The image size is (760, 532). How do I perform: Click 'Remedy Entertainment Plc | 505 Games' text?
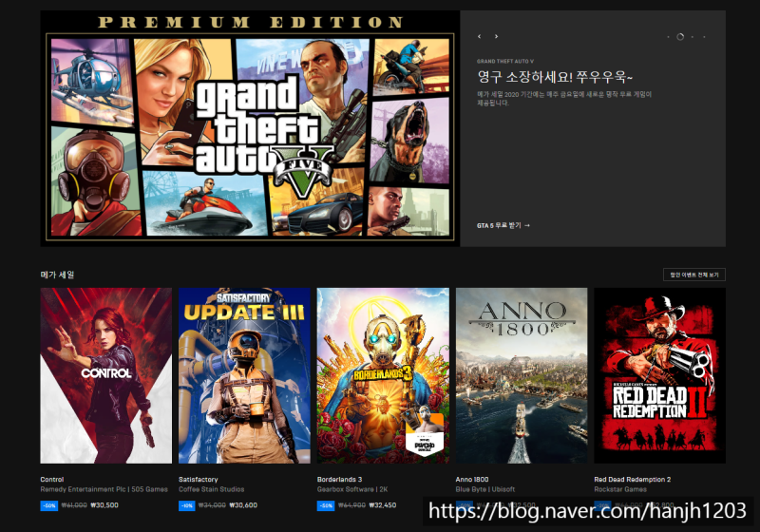click(x=104, y=489)
